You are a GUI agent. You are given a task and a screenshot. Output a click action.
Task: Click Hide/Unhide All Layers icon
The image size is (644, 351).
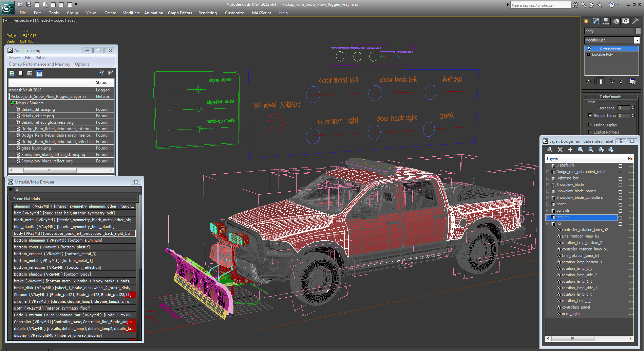[x=601, y=150]
